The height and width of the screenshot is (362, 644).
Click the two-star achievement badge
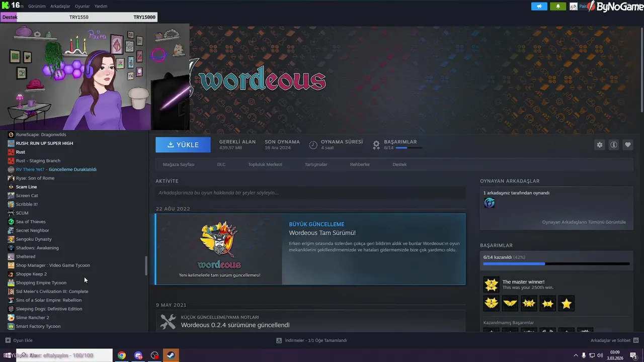547,303
